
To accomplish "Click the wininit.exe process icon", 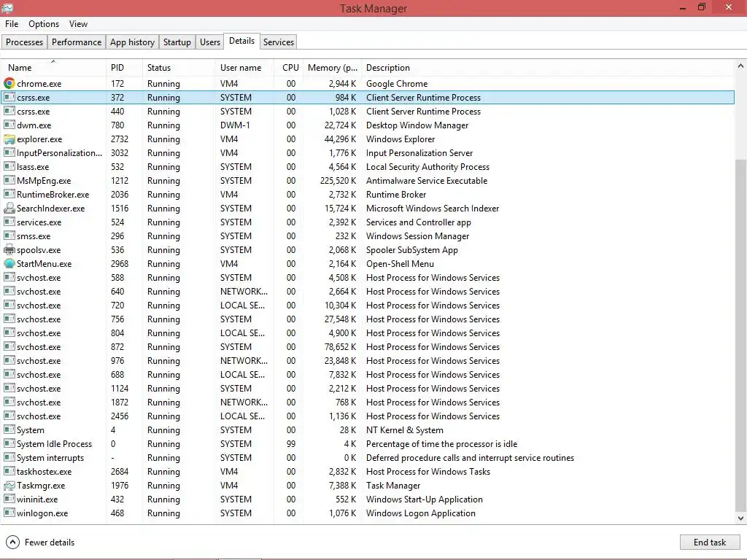I will (x=9, y=499).
